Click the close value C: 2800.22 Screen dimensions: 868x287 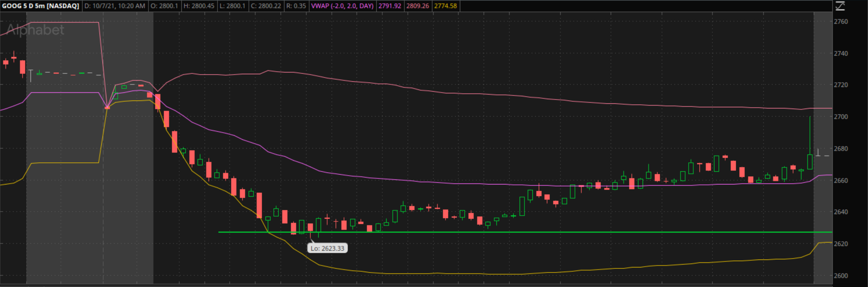(x=266, y=6)
